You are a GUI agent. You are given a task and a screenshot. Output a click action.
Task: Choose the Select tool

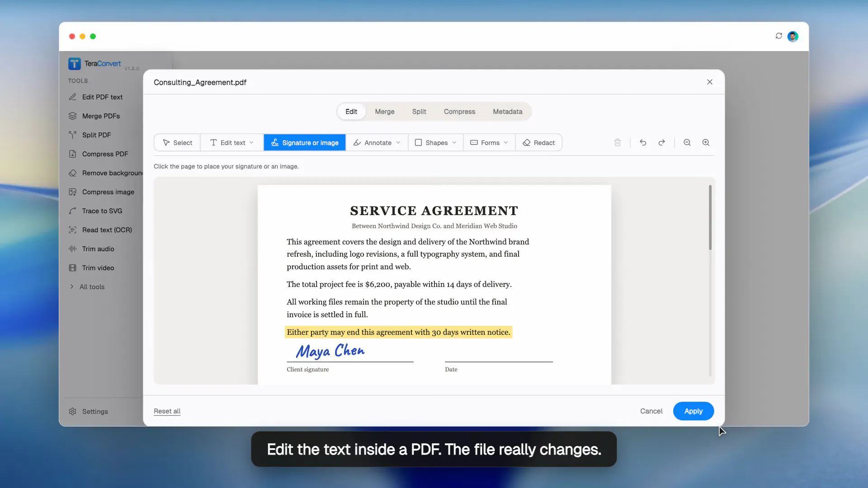[177, 143]
